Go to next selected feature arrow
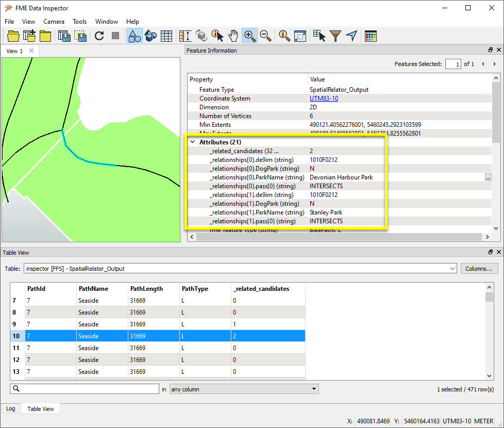The height and width of the screenshot is (428, 504). click(494, 64)
